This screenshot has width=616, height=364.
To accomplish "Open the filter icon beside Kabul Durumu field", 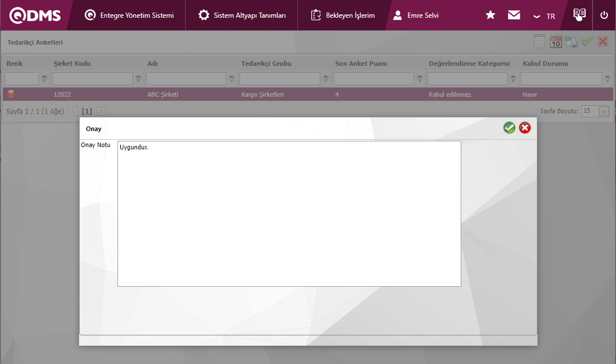I will (x=608, y=79).
